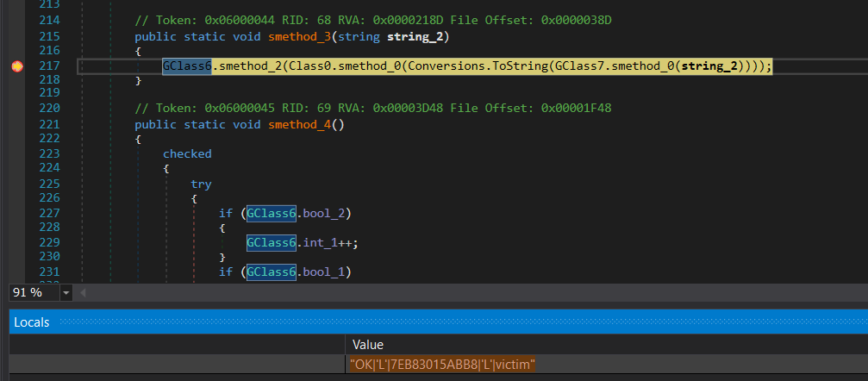The image size is (868, 381).
Task: Click the horizontal scrollbar left arrow
Action: pos(84,293)
